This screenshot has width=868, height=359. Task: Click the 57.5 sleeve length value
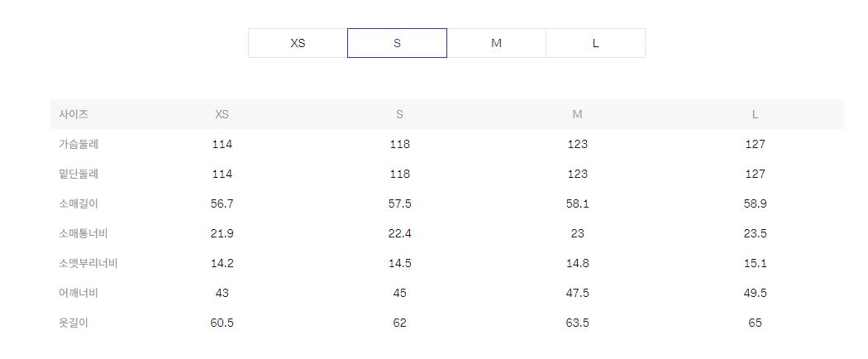[x=399, y=203]
